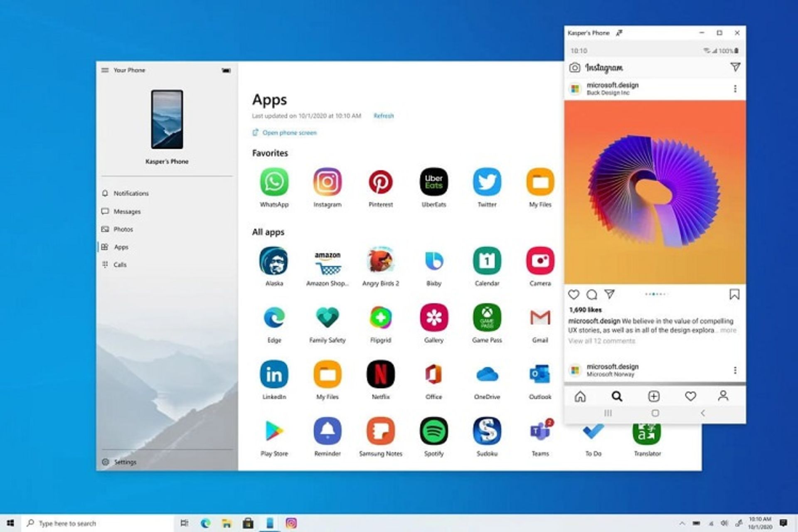
Task: Like the microsoft.design post with the heart
Action: click(x=574, y=294)
